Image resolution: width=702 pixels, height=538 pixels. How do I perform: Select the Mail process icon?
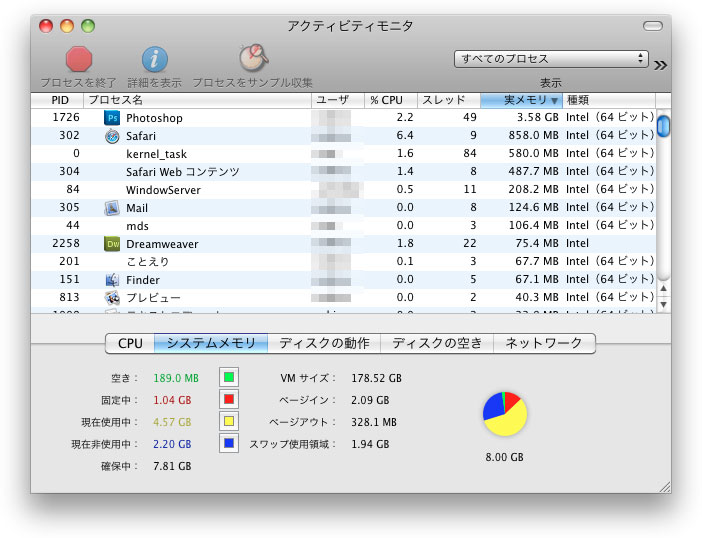pos(112,208)
